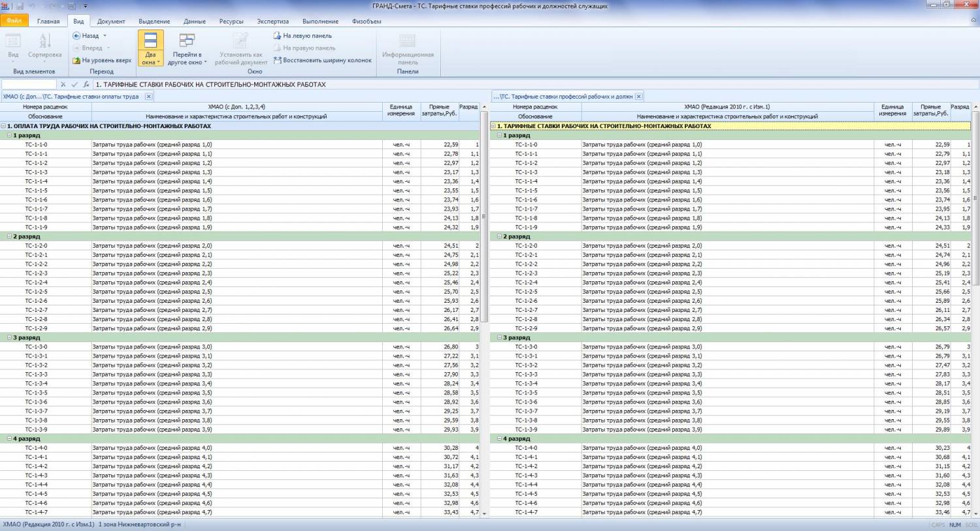The height and width of the screenshot is (531, 980).
Task: Click the На уровень вверх icon
Action: (x=76, y=60)
